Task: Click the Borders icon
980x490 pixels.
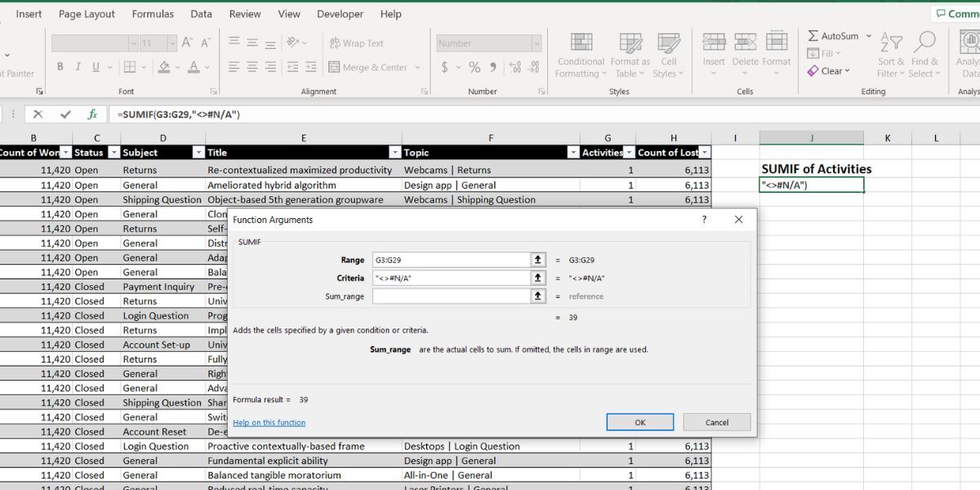Action: (x=129, y=67)
